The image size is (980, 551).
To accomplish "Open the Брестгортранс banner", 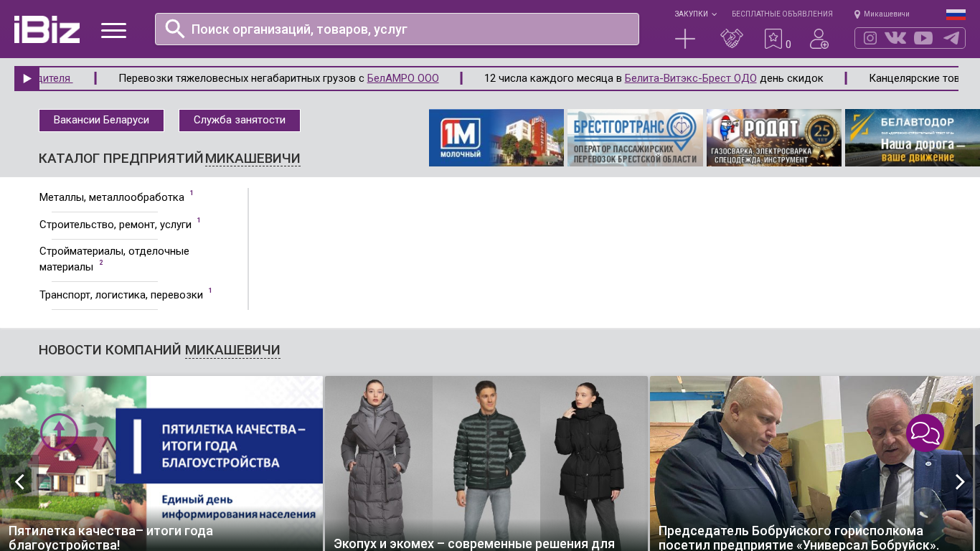I will point(635,138).
